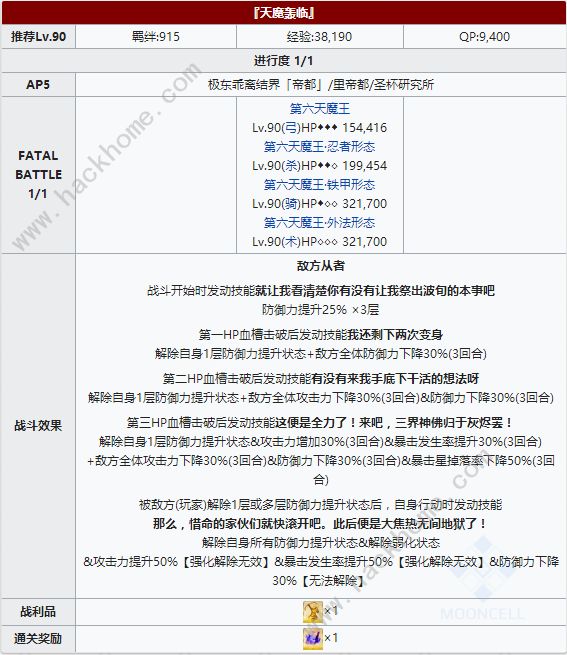This screenshot has width=567, height=655.
Task: Select the 第三HP血槽击破后发动技能 line
Action: [x=320, y=422]
